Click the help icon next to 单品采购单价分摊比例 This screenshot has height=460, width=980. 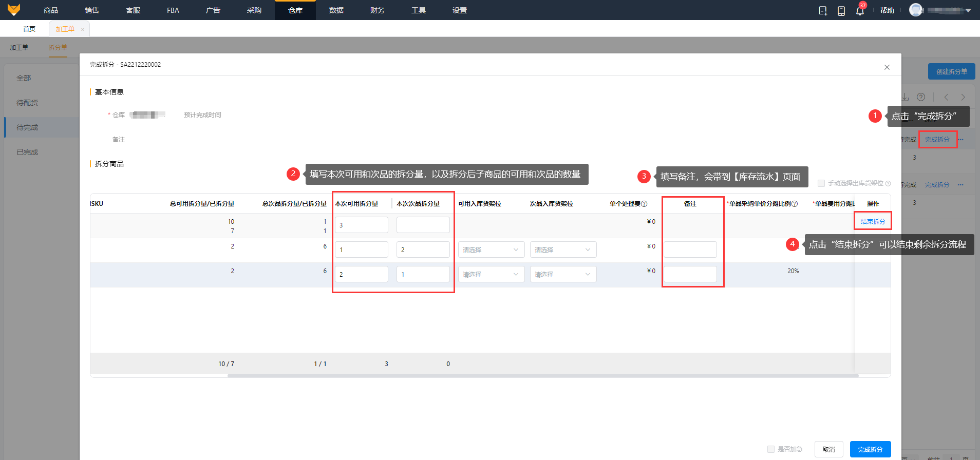pos(795,204)
